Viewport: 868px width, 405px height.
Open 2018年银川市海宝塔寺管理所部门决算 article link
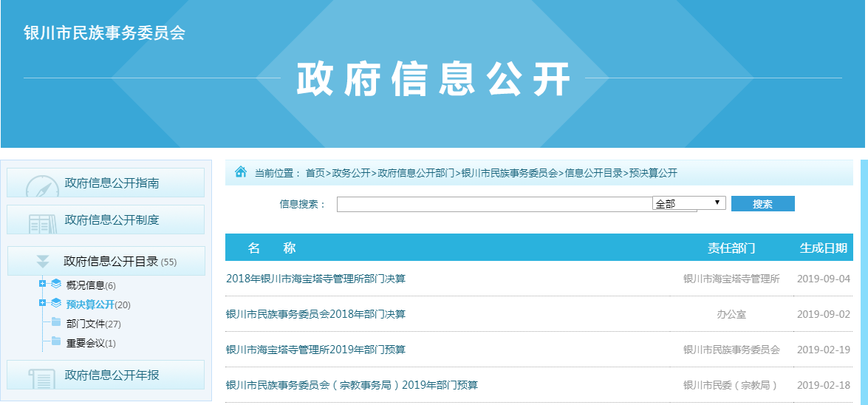coord(315,279)
